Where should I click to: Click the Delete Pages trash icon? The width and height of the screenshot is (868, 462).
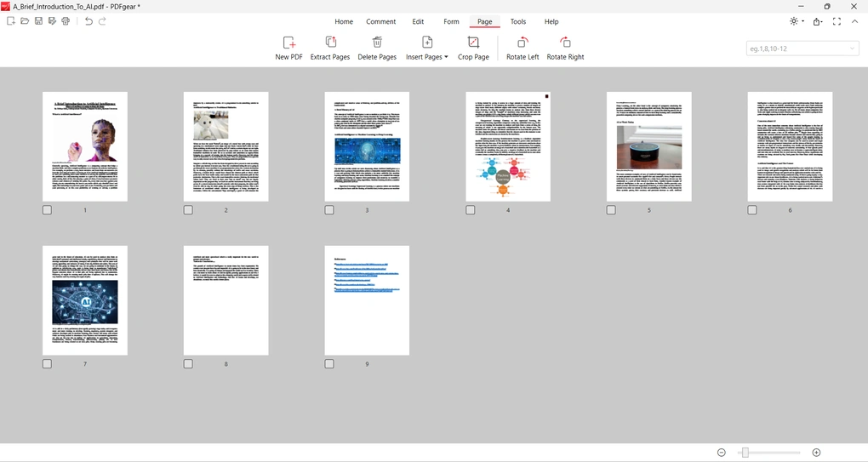click(377, 43)
